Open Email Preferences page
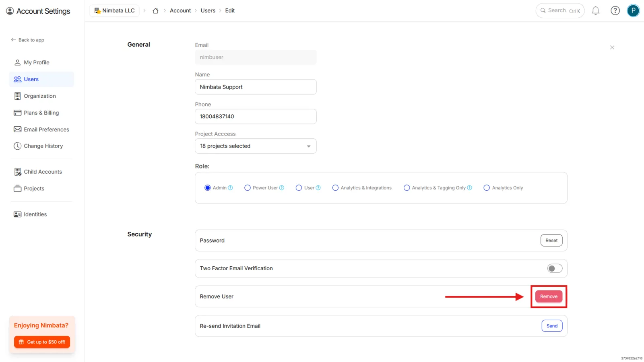Screen dimensions: 644x362 [x=41, y=130]
